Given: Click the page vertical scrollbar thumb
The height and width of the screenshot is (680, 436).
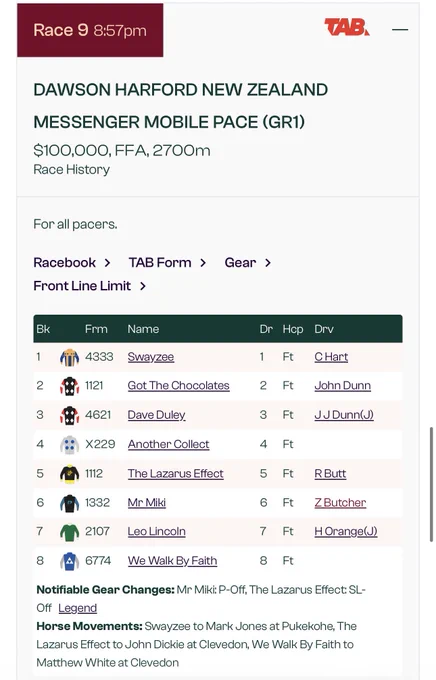Looking at the screenshot, I should pyautogui.click(x=432, y=484).
